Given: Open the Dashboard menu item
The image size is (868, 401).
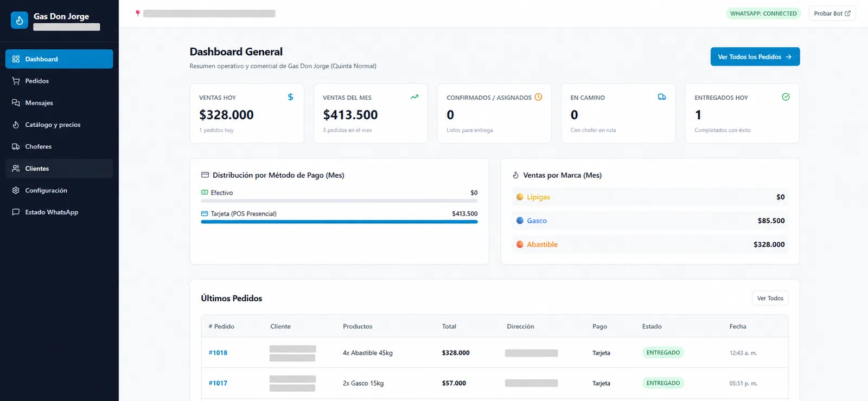Looking at the screenshot, I should point(59,59).
